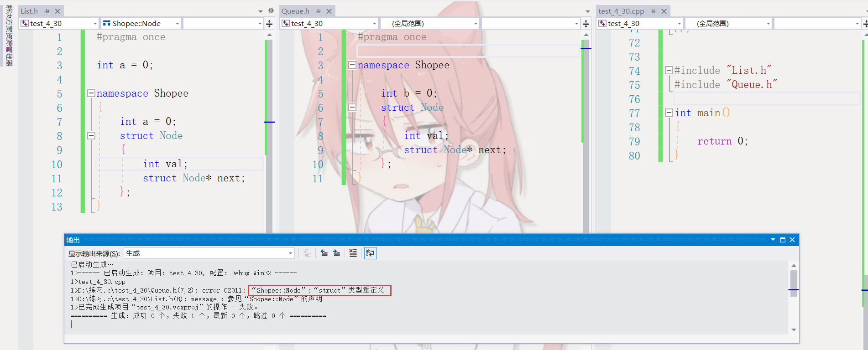Open the 解决方案资源管理器 side tab
This screenshot has width=868, height=350.
click(9, 36)
